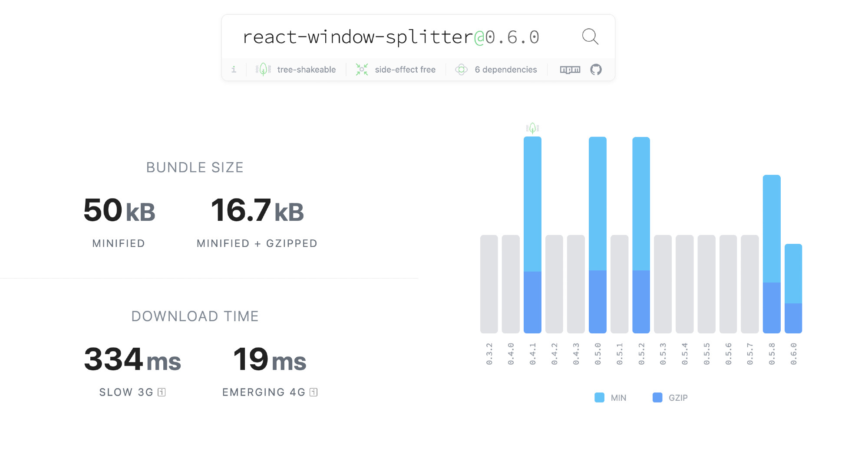The height and width of the screenshot is (449, 868).
Task: Click the Slow 3G info icon
Action: (x=162, y=392)
